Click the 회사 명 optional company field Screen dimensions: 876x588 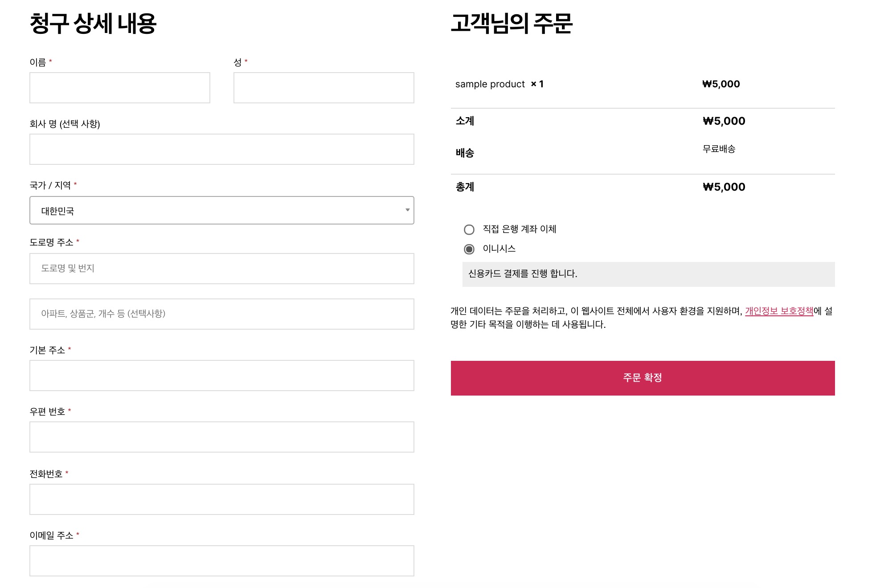pos(221,149)
